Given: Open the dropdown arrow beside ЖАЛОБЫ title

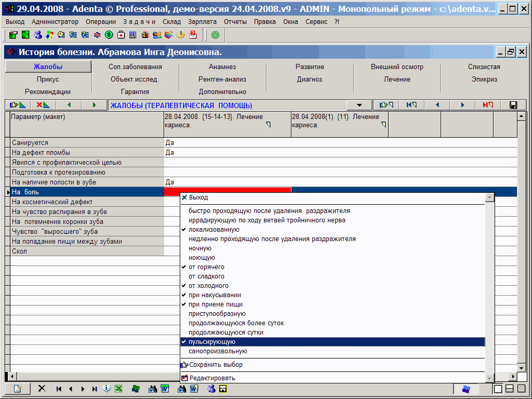Looking at the screenshot, I should pos(360,105).
